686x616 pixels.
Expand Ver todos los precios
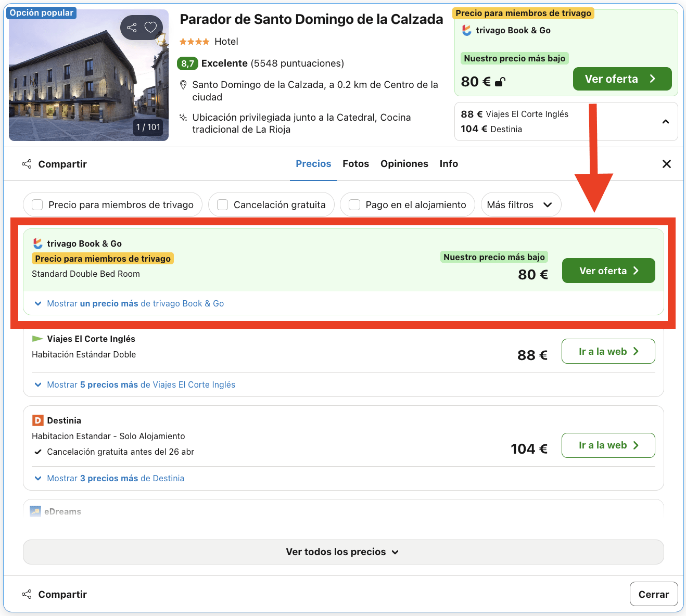click(343, 552)
